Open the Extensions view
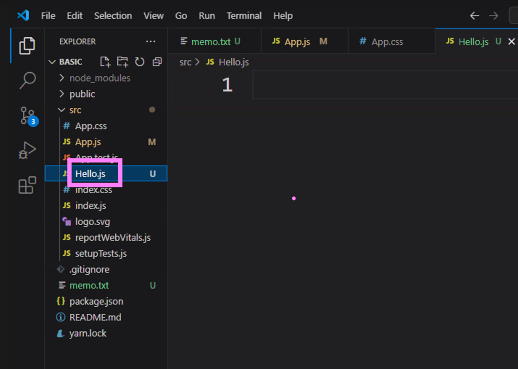 pyautogui.click(x=27, y=185)
